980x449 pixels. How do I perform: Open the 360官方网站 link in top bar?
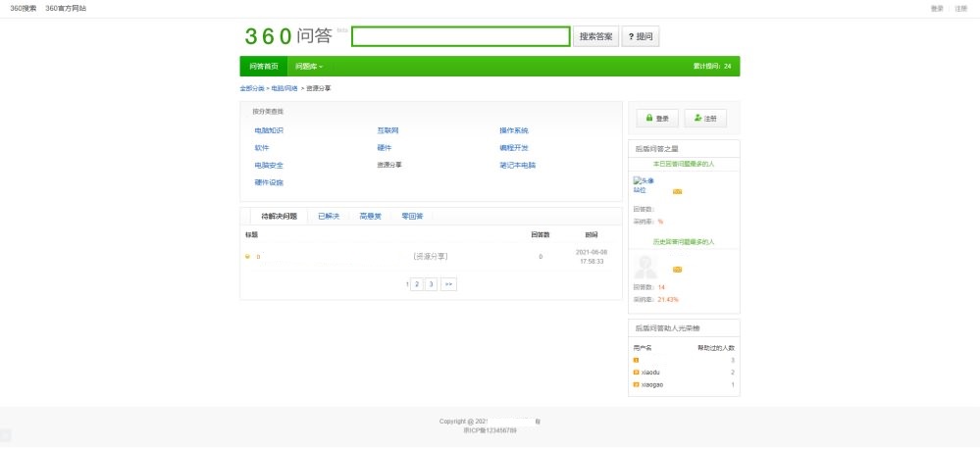pyautogui.click(x=66, y=9)
